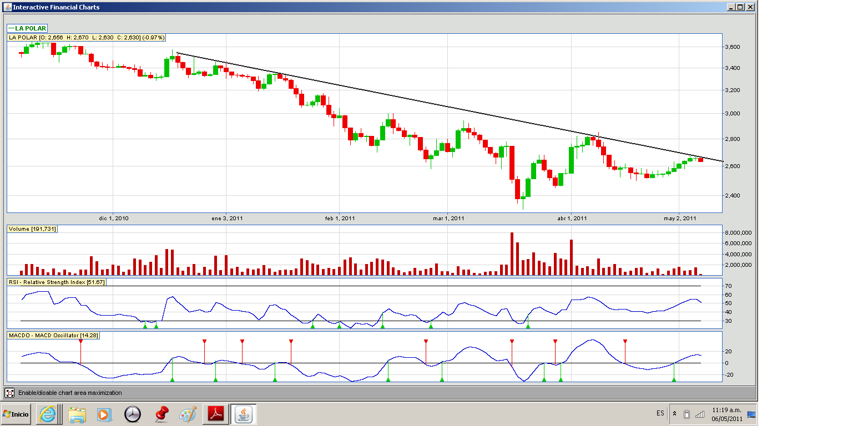868x426 pixels.
Task: Open Paint from the taskbar palette icon
Action: (188, 414)
